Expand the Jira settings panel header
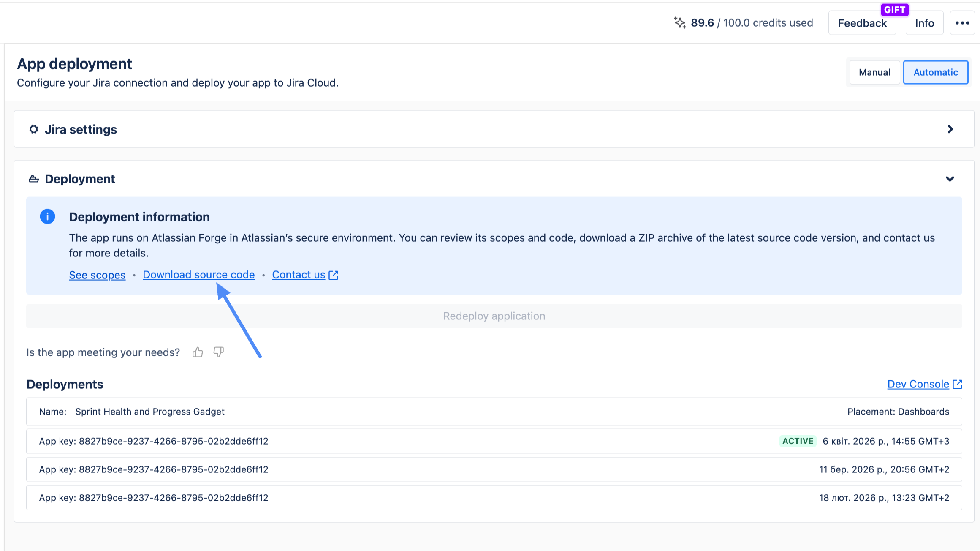980x551 pixels. pyautogui.click(x=494, y=129)
